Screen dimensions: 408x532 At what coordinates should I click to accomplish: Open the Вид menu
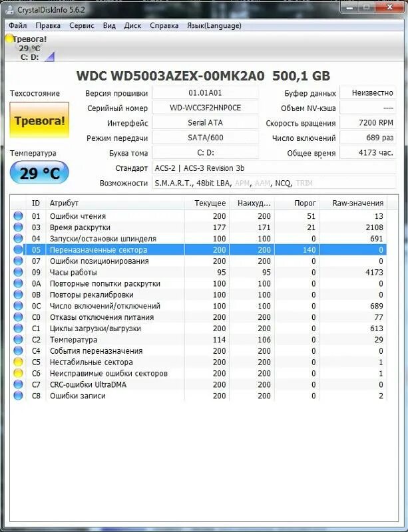pos(109,26)
